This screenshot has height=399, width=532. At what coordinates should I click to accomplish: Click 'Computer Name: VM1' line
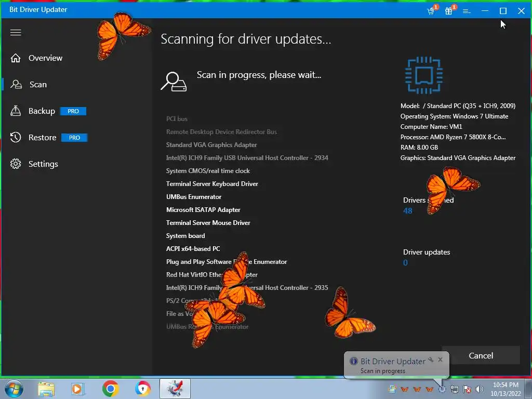[x=431, y=127]
